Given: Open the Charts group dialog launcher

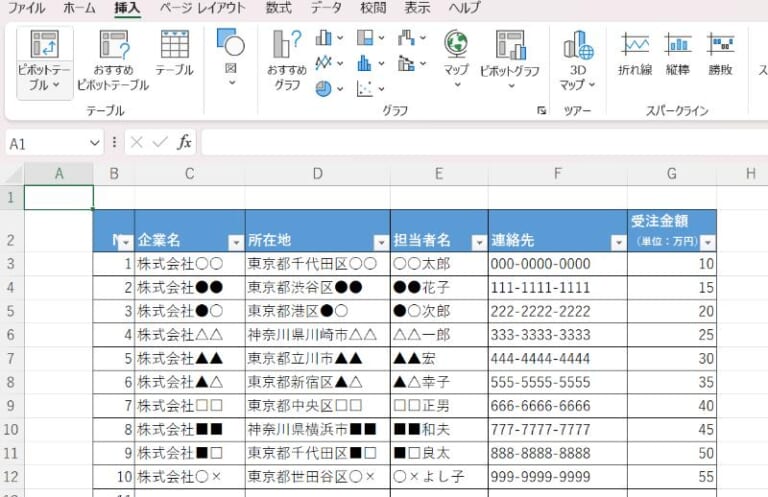Looking at the screenshot, I should coord(541,110).
